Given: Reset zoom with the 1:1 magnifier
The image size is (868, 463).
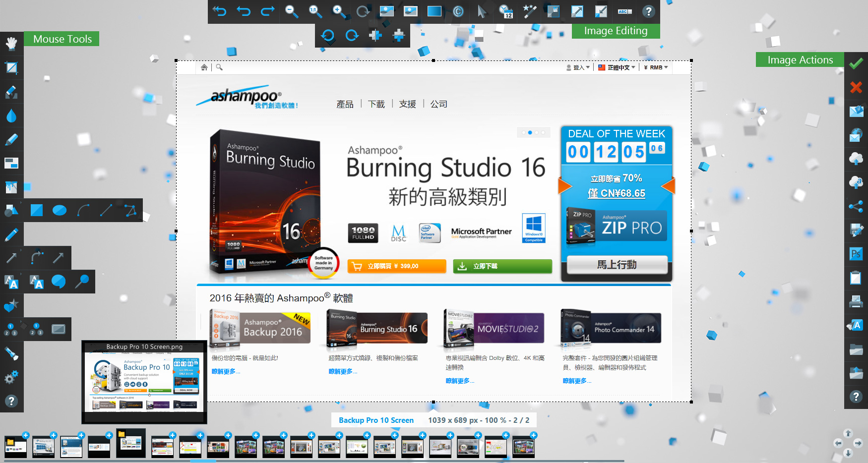Looking at the screenshot, I should pos(315,11).
